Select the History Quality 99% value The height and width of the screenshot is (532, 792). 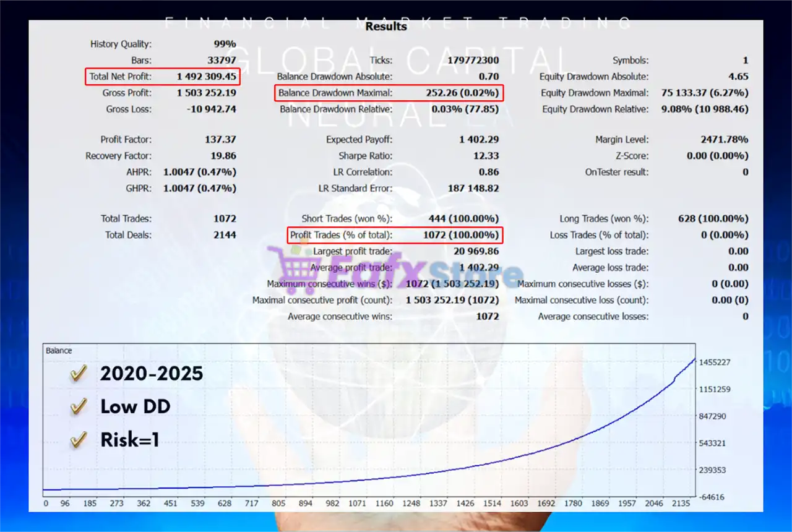click(225, 44)
